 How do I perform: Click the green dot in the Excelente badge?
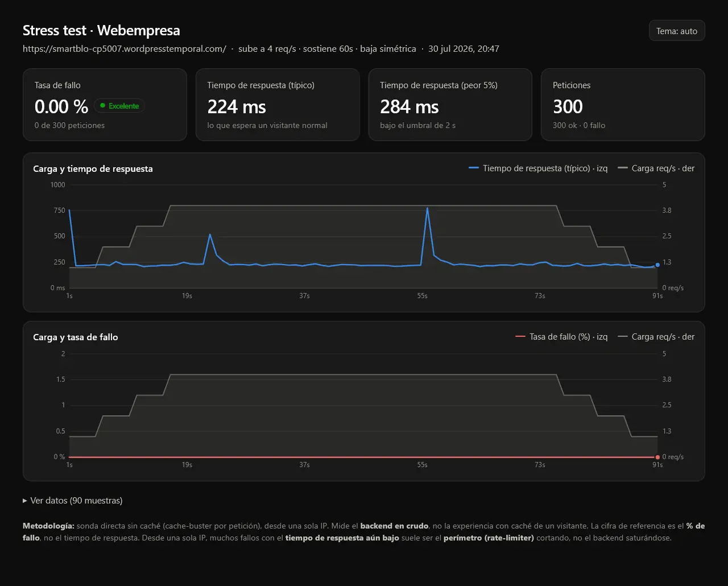pyautogui.click(x=103, y=106)
